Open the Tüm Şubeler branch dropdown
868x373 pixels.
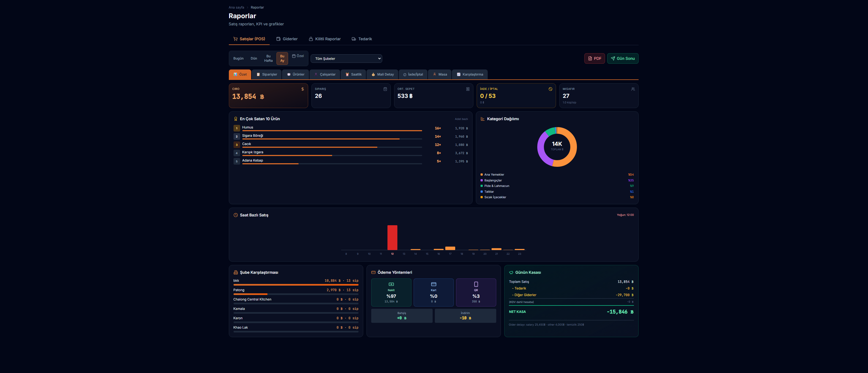click(346, 59)
